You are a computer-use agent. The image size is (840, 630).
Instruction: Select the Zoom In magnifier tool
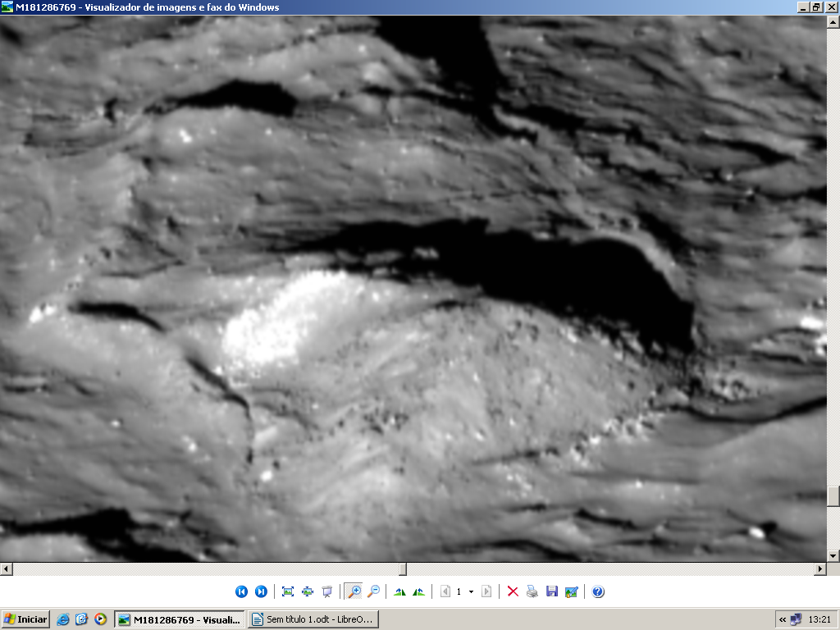coord(354,591)
